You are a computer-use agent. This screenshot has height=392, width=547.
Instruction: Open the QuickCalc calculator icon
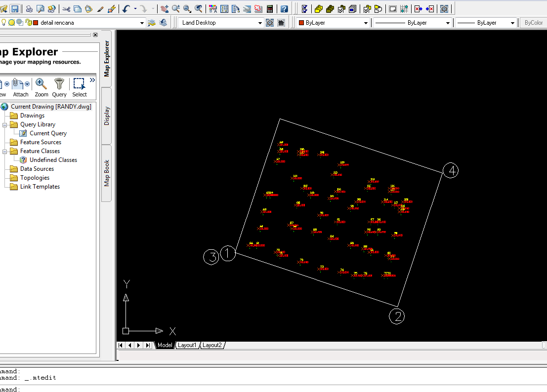(x=270, y=9)
